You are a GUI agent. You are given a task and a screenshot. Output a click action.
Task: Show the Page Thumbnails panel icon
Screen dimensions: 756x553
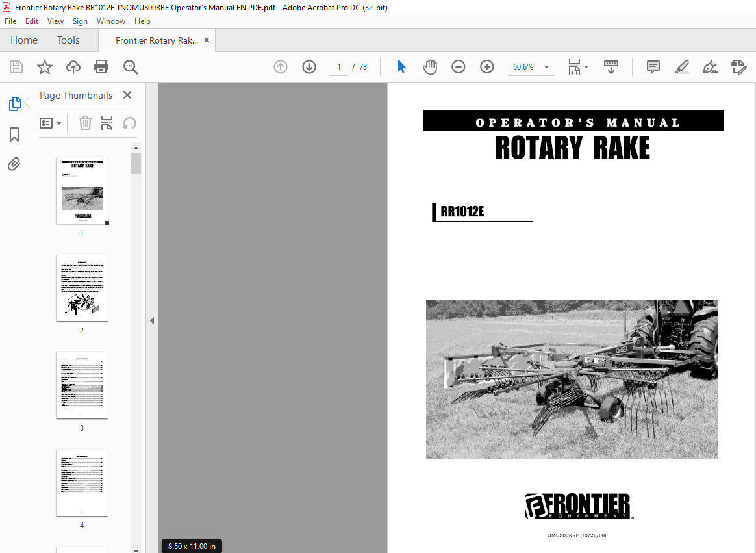[x=15, y=104]
